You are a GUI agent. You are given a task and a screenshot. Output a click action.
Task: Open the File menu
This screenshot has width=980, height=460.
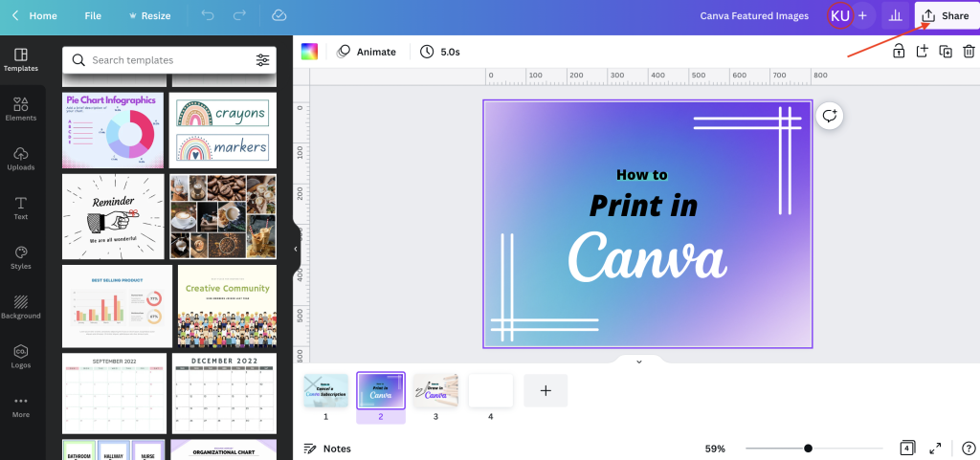click(x=92, y=15)
